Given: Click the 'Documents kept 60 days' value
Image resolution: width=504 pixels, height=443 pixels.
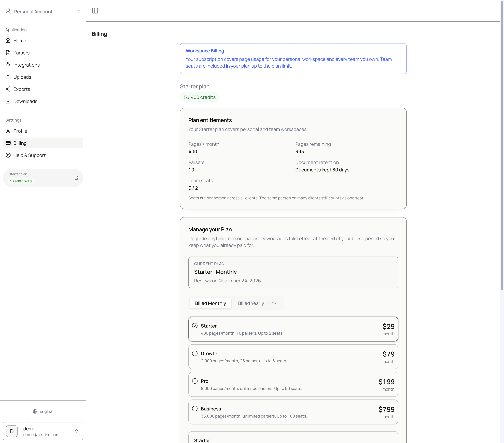Looking at the screenshot, I should (x=322, y=170).
